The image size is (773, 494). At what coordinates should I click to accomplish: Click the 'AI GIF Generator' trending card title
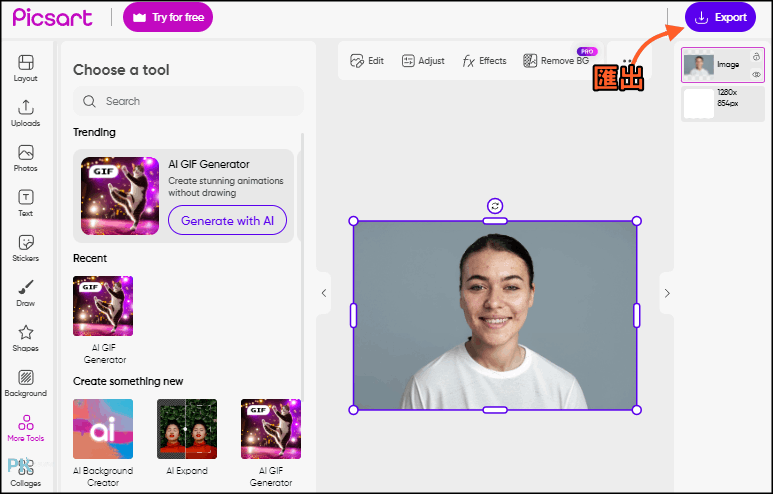(x=209, y=164)
